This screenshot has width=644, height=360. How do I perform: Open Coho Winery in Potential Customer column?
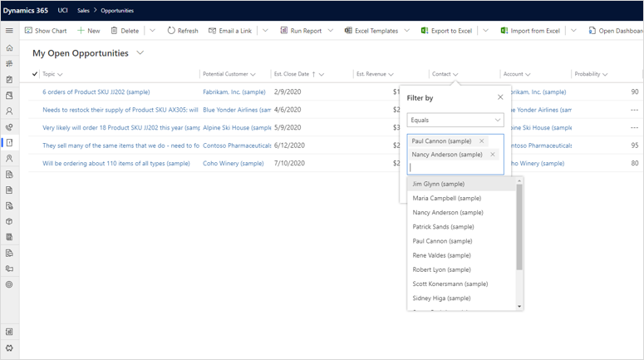[x=234, y=164]
